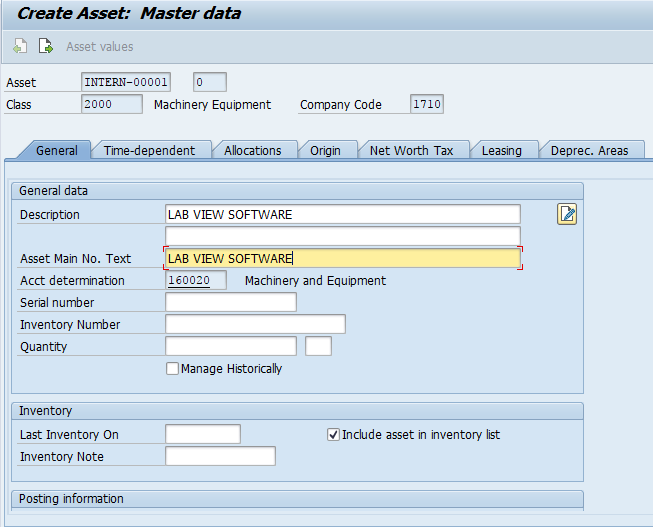Screen dimensions: 653x527
Task: Open the Allocations tab
Action: tap(253, 150)
